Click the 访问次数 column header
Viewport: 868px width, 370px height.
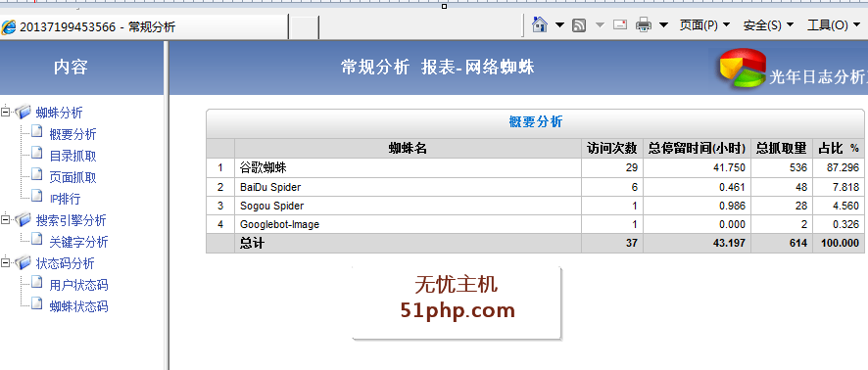pos(612,148)
